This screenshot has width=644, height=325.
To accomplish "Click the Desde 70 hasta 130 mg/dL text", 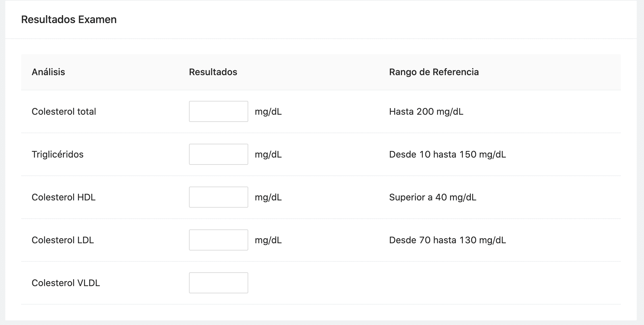I will tap(447, 240).
